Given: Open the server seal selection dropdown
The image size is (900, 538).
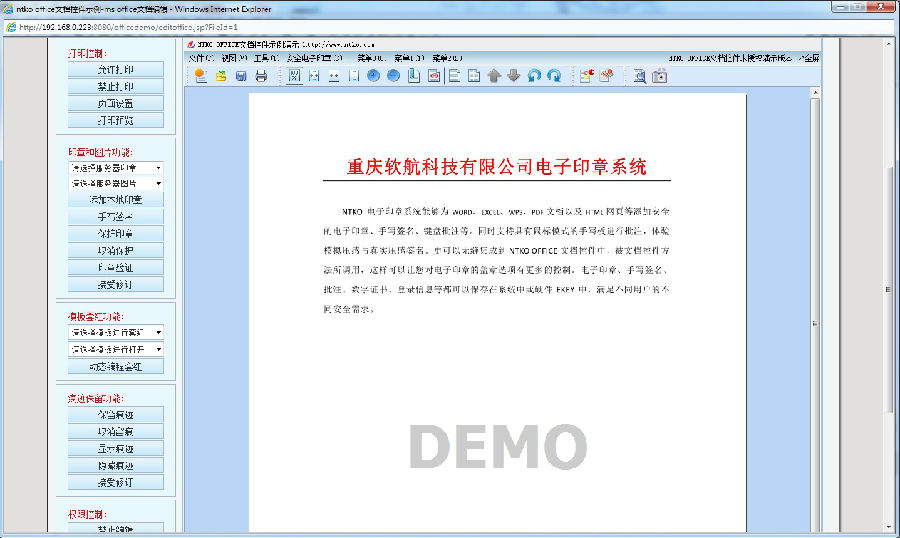Looking at the screenshot, I should pos(115,168).
